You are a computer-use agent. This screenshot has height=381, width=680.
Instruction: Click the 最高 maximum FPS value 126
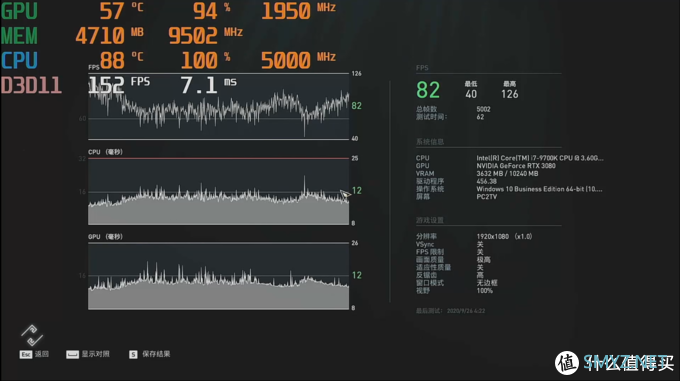510,94
